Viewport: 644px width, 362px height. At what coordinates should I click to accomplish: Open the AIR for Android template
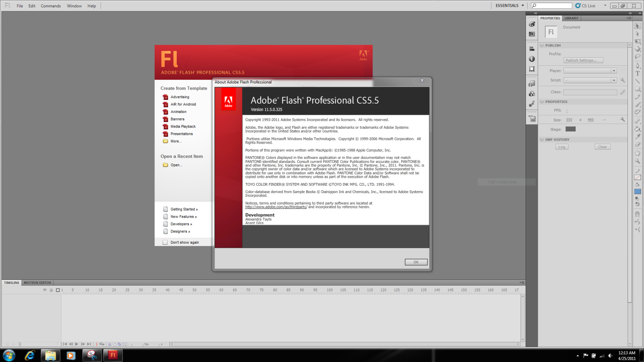[x=183, y=104]
